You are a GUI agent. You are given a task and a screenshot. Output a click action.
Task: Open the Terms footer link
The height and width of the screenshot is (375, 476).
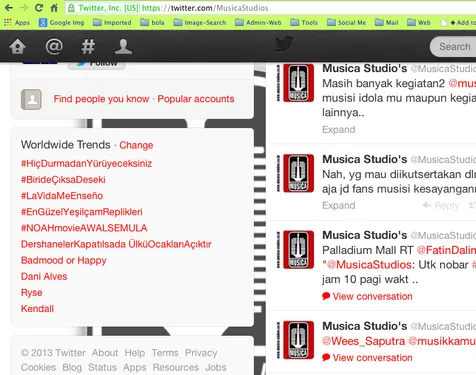tap(165, 353)
